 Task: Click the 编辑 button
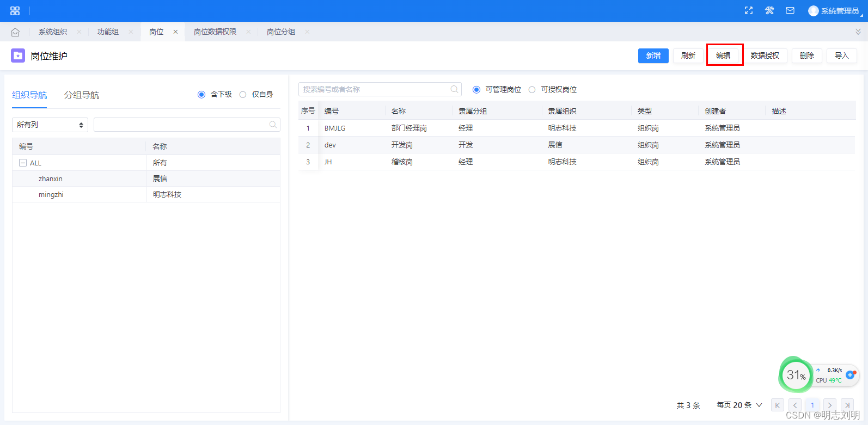[723, 56]
